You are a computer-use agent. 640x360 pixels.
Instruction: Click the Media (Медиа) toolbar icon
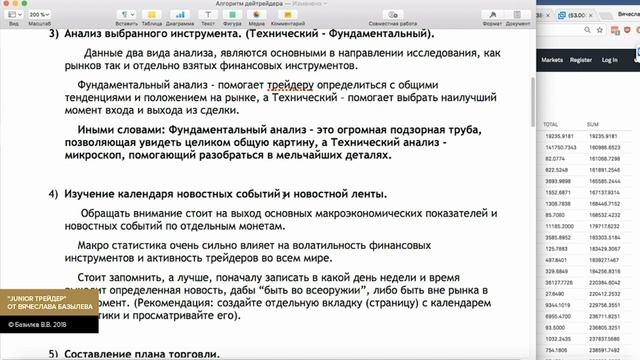pos(256,15)
